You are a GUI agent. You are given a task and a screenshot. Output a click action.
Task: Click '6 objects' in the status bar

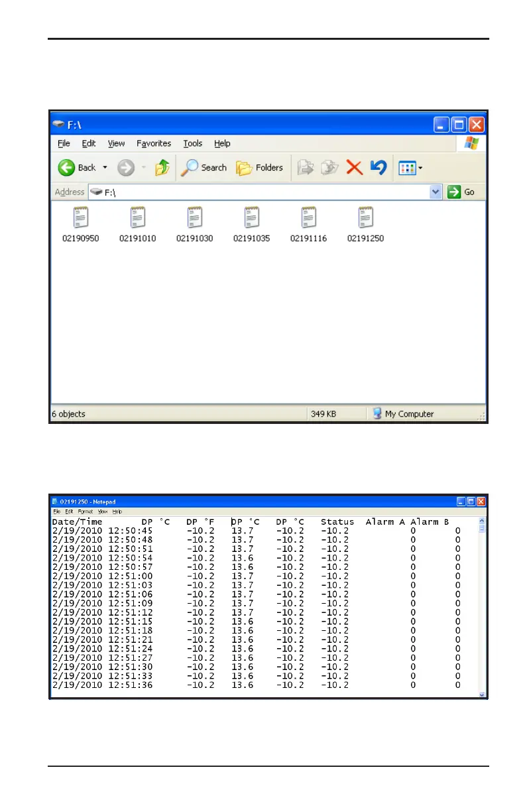click(68, 414)
